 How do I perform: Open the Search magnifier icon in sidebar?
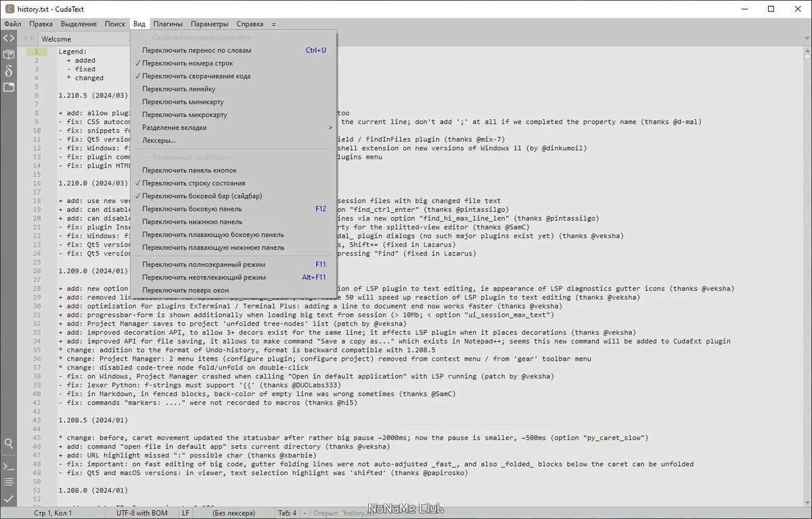(9, 444)
